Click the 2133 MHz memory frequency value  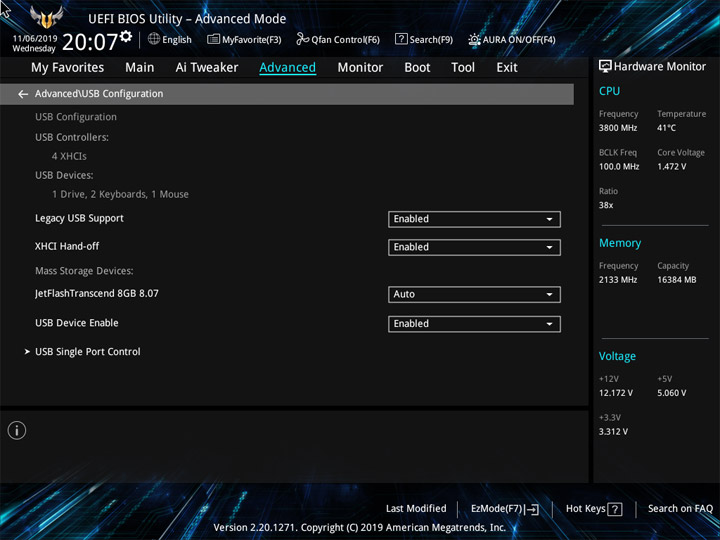click(x=618, y=280)
